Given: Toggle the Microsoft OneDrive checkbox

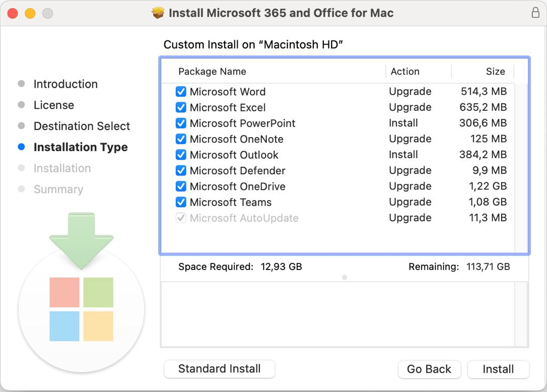Looking at the screenshot, I should coord(181,186).
